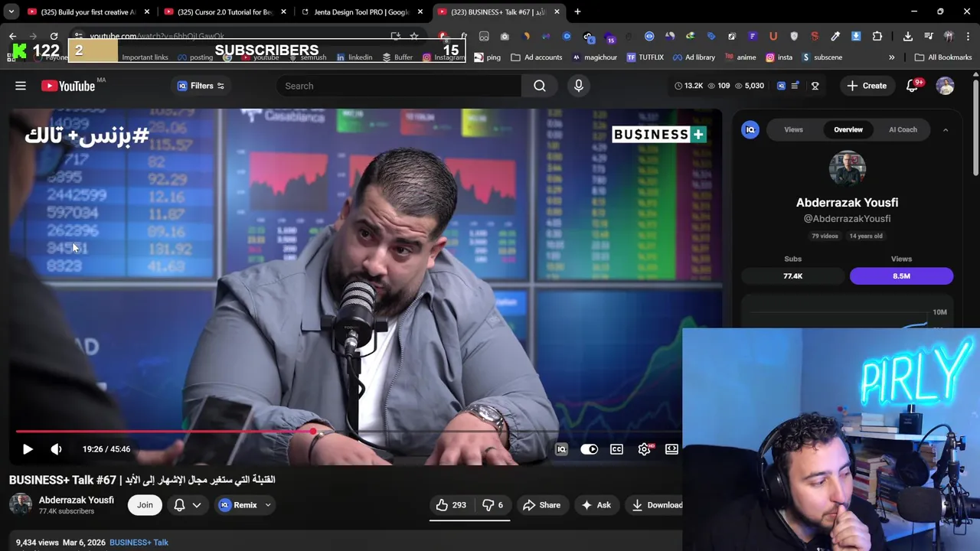Open Abderrazak Yousfi channel avatar below video

(21, 504)
